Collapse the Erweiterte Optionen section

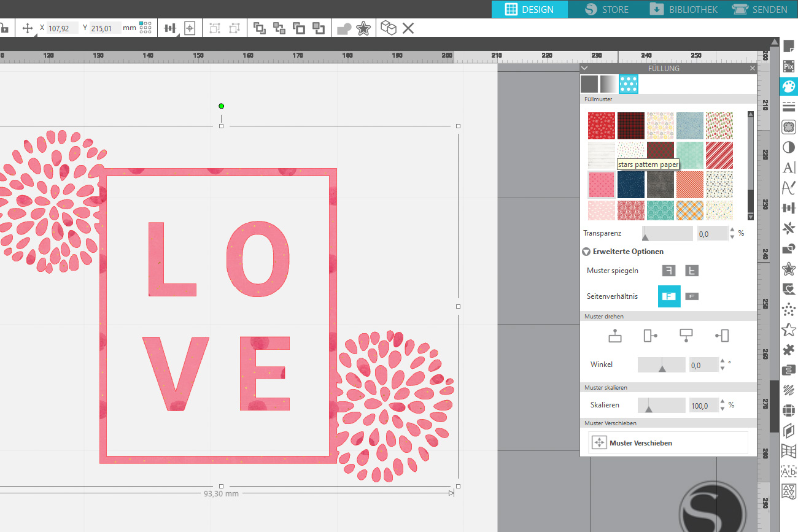tap(586, 252)
